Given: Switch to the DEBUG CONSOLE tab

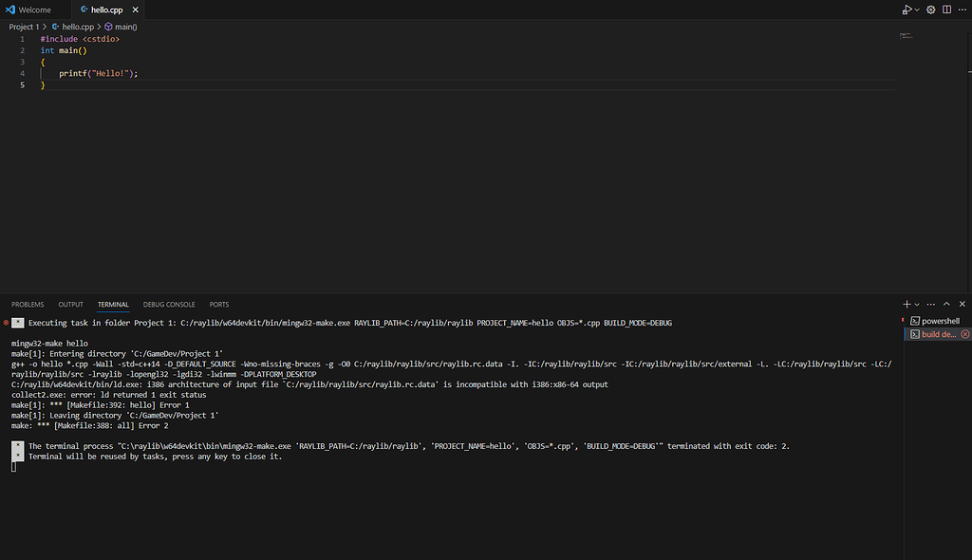Looking at the screenshot, I should click(x=169, y=304).
